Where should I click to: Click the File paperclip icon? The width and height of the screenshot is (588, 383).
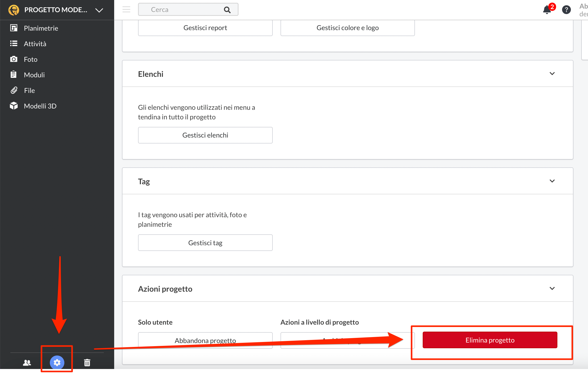pos(14,90)
